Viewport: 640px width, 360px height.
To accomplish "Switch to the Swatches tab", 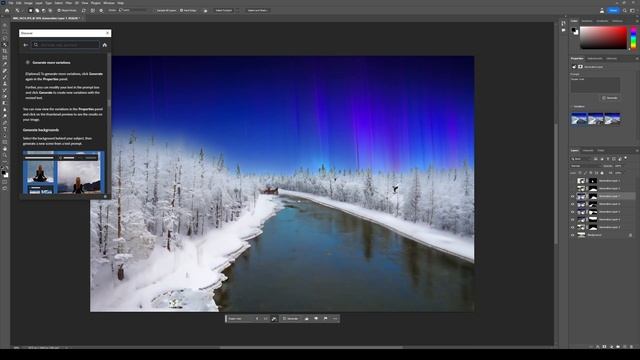I will [x=587, y=21].
